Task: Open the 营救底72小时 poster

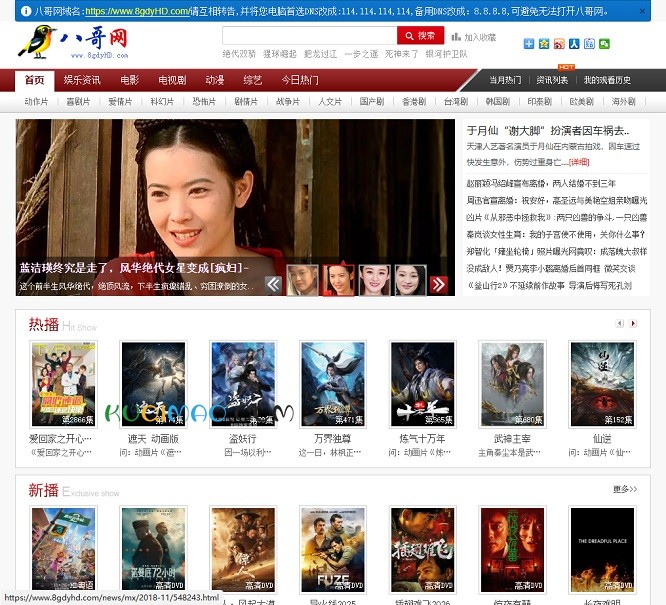Action: point(153,549)
